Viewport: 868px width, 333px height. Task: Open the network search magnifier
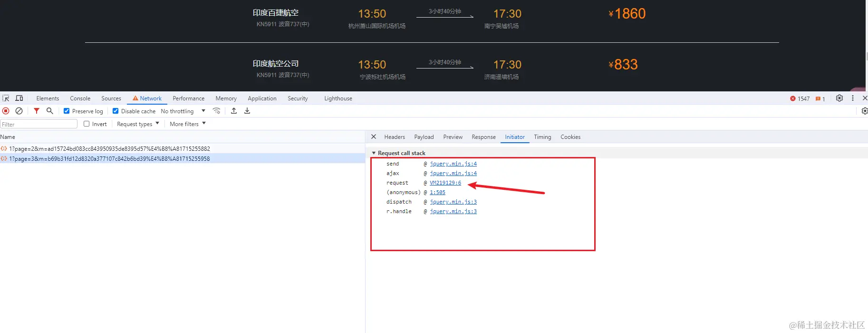pos(49,111)
